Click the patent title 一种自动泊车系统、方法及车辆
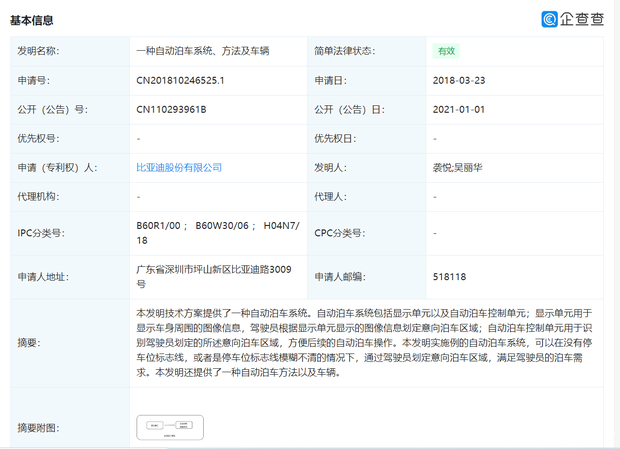This screenshot has width=620, height=449. click(x=202, y=51)
